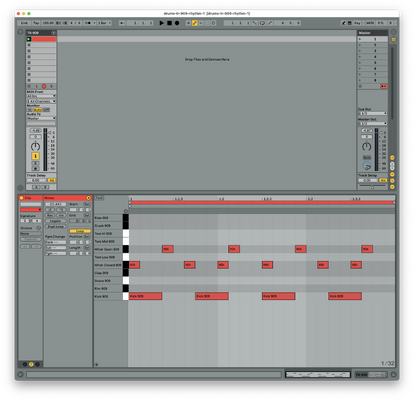The image size is (414, 400).
Task: Click the Master pan knob
Action: point(366,146)
